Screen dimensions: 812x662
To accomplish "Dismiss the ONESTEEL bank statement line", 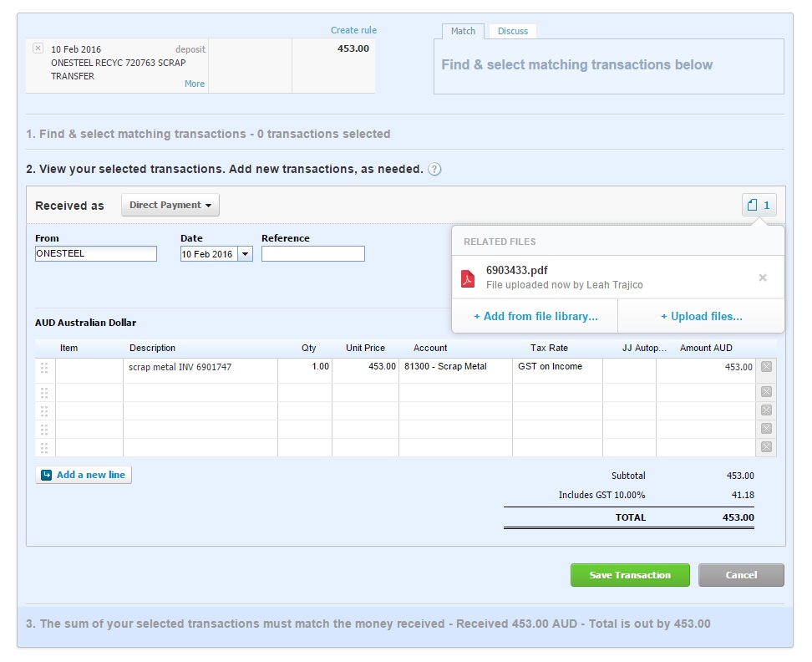I will [38, 48].
